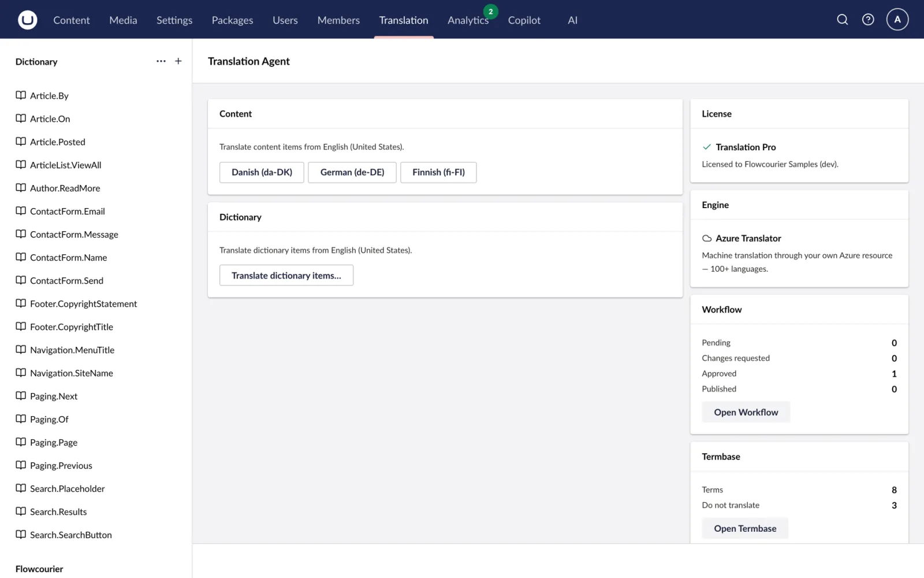Switch to the Media section

pyautogui.click(x=123, y=20)
